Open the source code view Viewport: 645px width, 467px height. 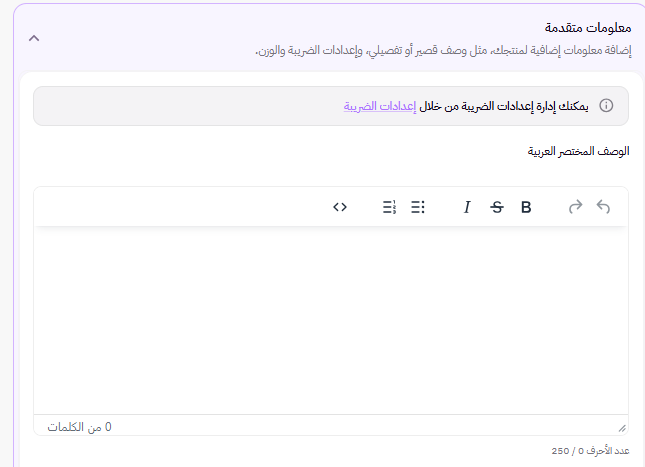[340, 207]
